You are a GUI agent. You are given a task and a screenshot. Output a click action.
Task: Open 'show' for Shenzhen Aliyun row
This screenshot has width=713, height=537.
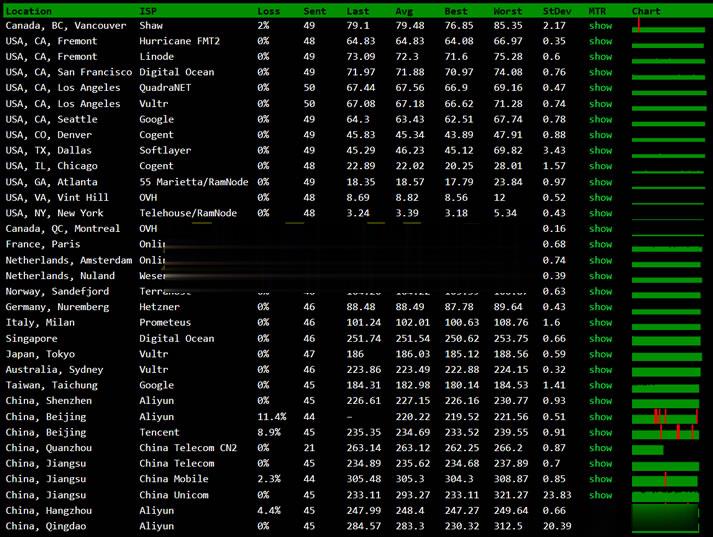600,401
